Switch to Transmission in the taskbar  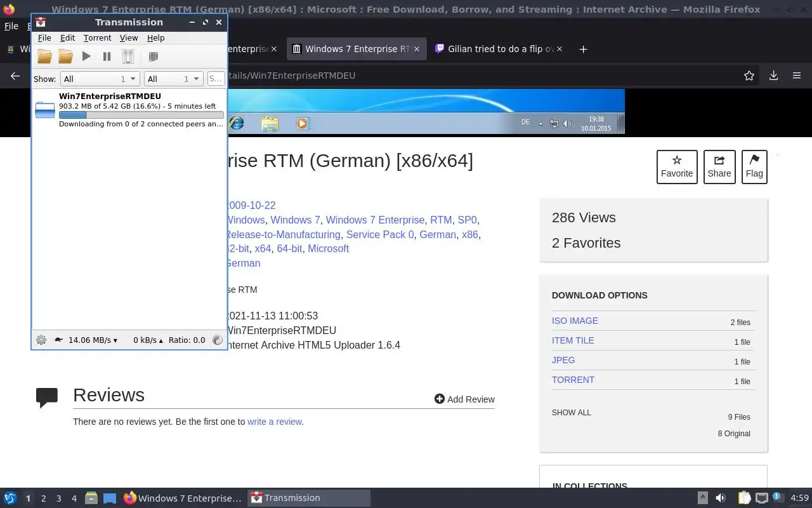[x=309, y=498]
